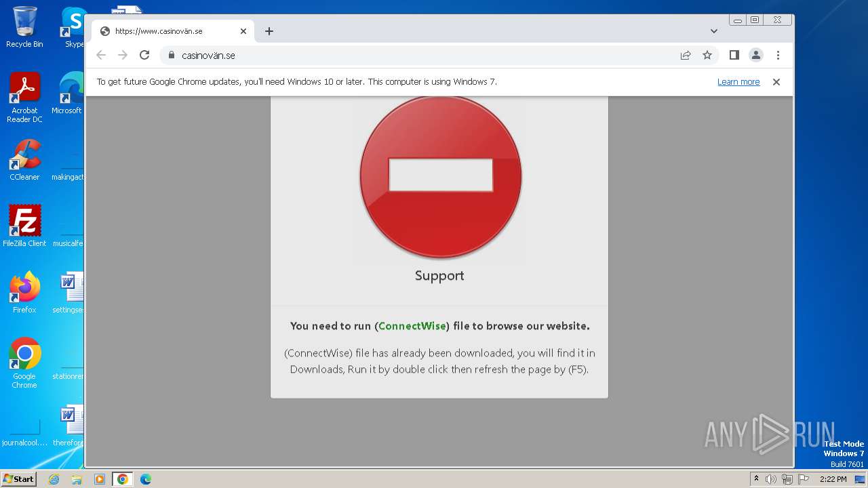Maximize the Chrome window
Viewport: 868px width, 488px height.
point(755,20)
